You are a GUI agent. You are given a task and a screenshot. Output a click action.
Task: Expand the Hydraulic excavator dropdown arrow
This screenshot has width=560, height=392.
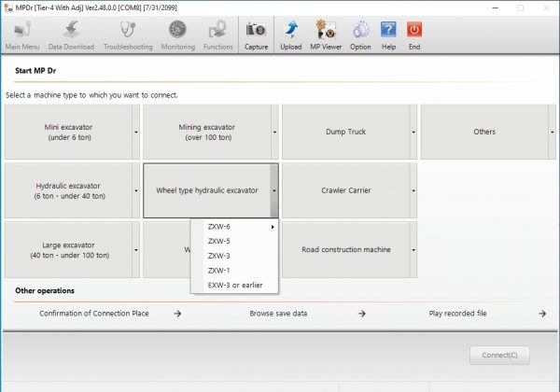(x=136, y=190)
